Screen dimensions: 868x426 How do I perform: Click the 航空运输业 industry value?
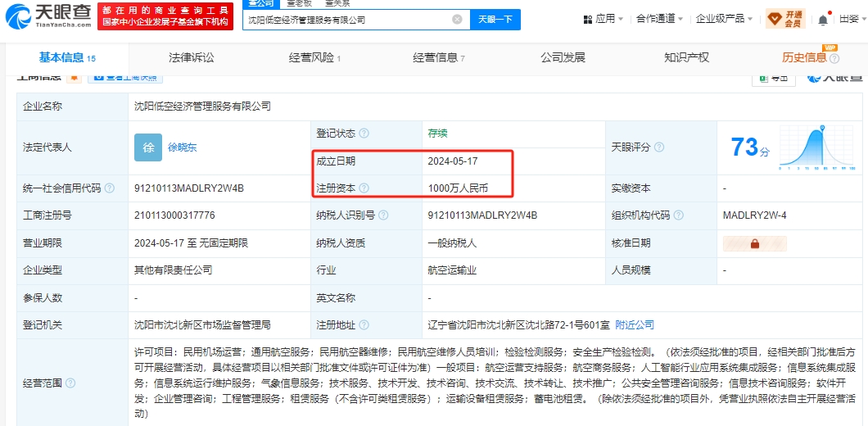452,270
